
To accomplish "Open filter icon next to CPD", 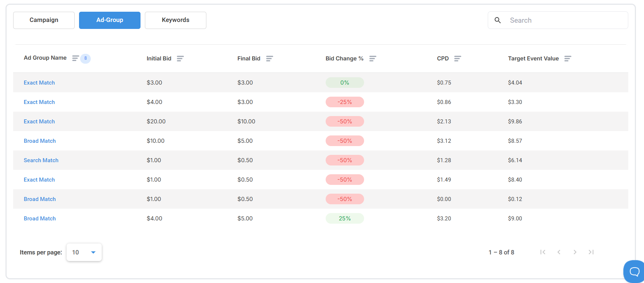I will point(457,59).
